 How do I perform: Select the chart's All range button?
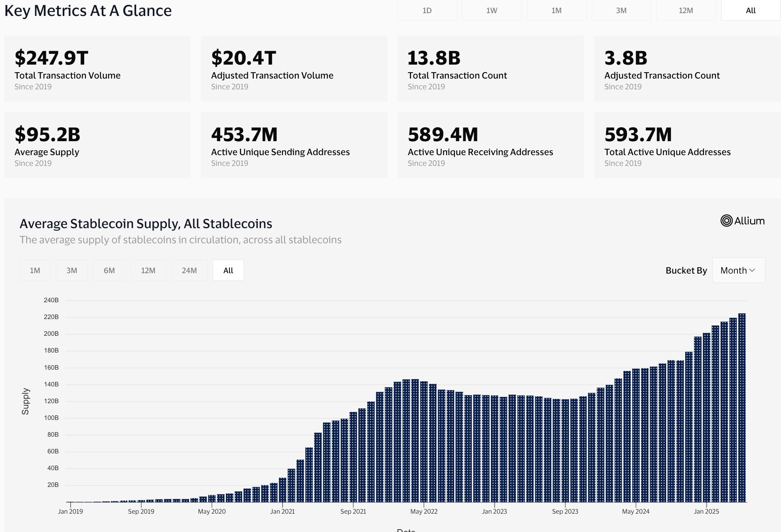[x=228, y=270]
